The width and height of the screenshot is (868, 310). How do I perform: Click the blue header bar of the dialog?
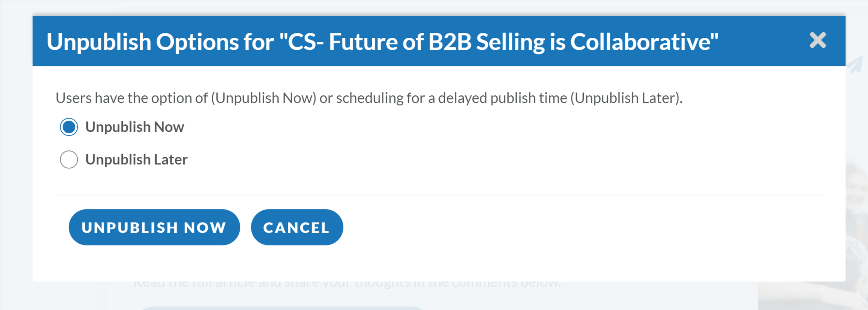pyautogui.click(x=439, y=41)
